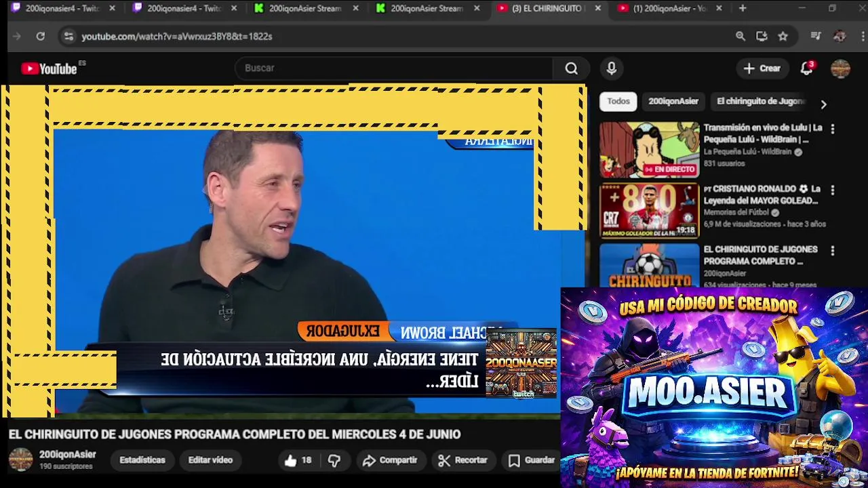
Task: Open options menu for Cristiano Ronaldo video
Action: (x=833, y=190)
